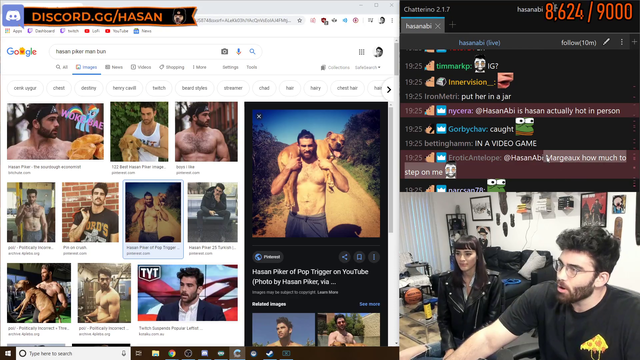This screenshot has width=640, height=360.
Task: Open the SafeSearch dropdown
Action: pos(367,68)
